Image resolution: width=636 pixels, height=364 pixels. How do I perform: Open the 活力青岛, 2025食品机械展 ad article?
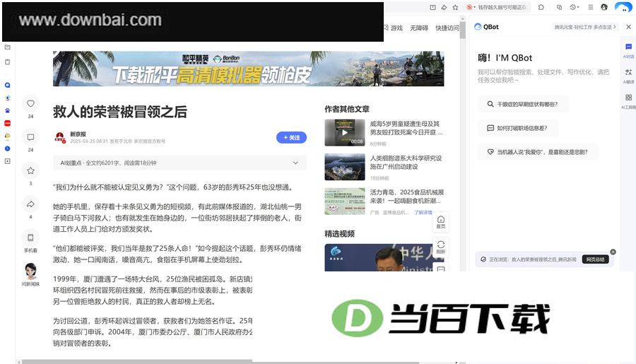pyautogui.click(x=407, y=196)
